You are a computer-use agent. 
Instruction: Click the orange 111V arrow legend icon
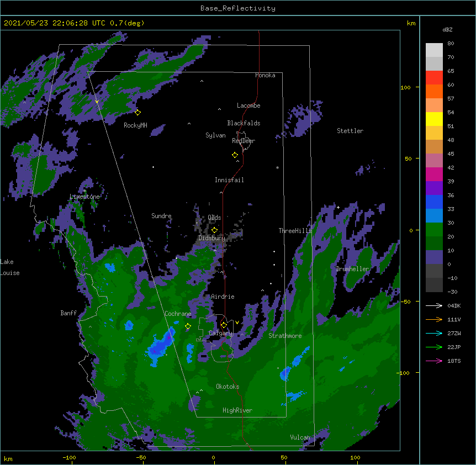click(x=434, y=319)
